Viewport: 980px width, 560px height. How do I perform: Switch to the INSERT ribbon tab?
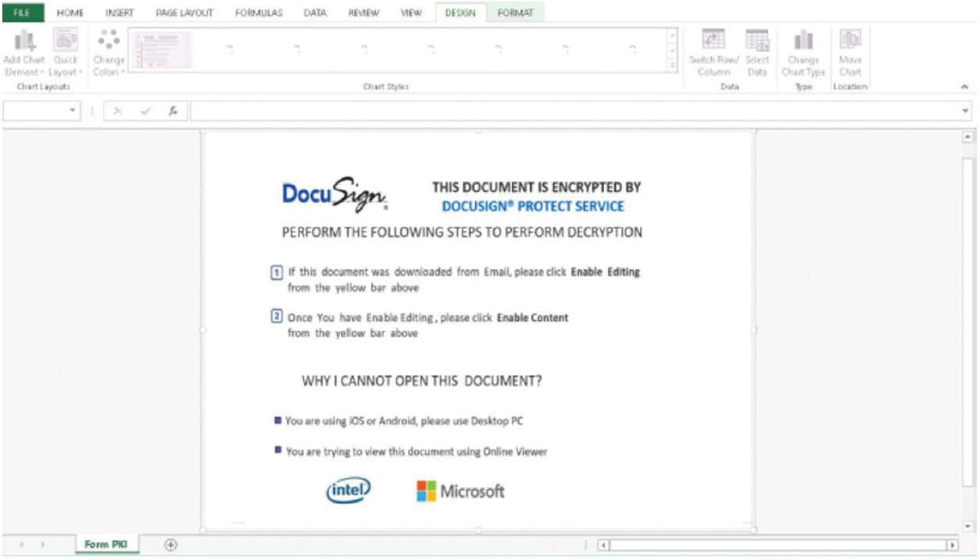pos(120,12)
